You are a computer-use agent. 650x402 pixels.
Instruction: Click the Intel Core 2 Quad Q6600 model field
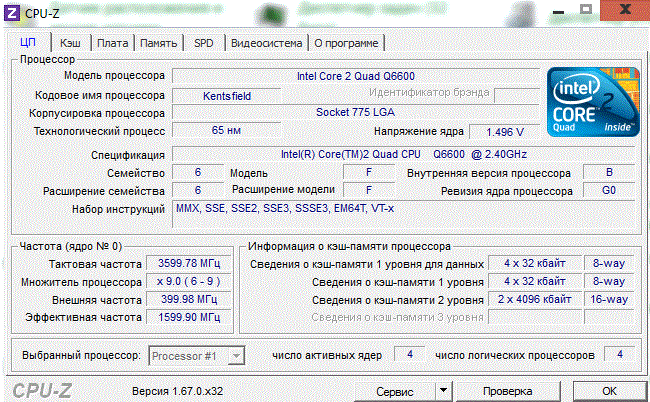pyautogui.click(x=356, y=76)
